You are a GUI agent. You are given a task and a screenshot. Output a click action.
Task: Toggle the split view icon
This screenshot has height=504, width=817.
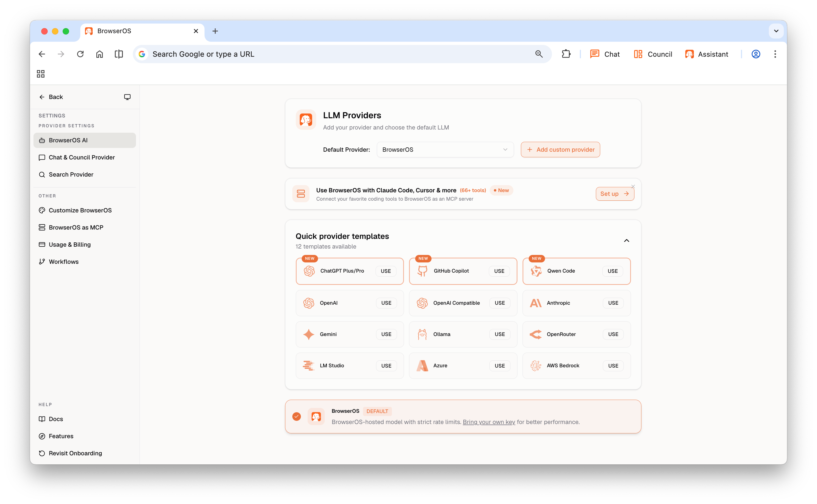(x=119, y=54)
